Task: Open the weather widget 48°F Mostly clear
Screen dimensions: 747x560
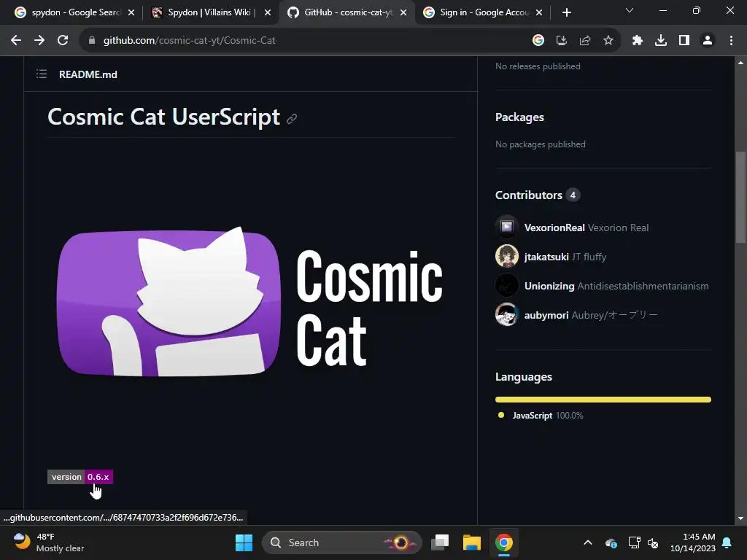Action: pos(49,542)
